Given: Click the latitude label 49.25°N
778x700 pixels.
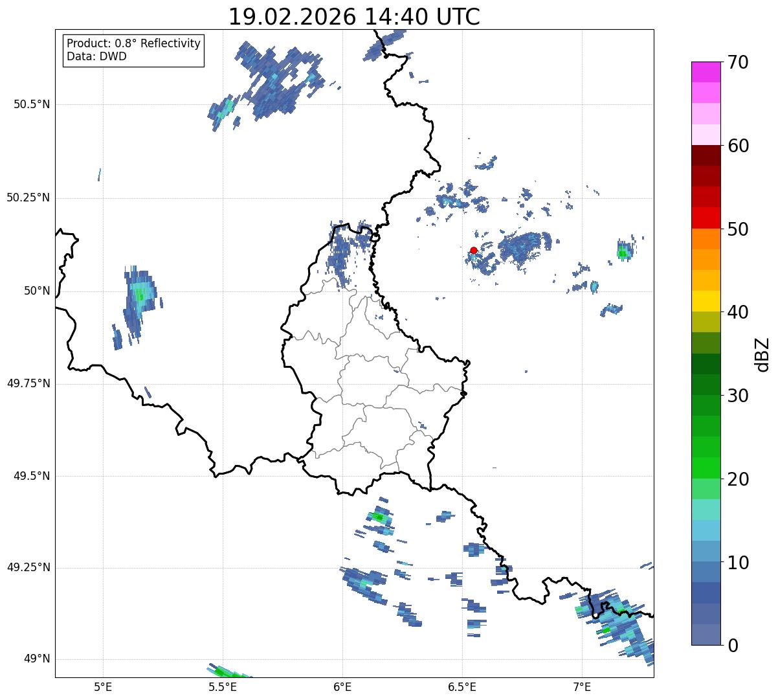Looking at the screenshot, I should (x=28, y=567).
